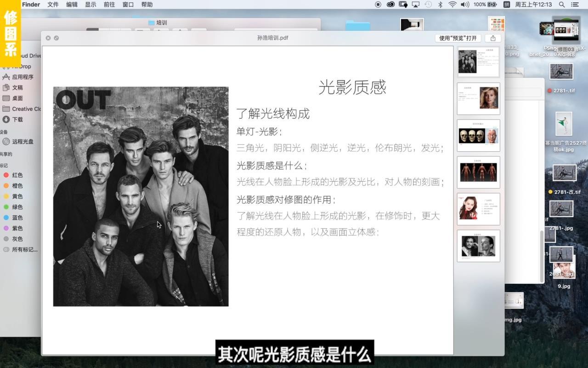The height and width of the screenshot is (368, 588).
Task: Open the volume control in menu bar
Action: (x=465, y=5)
